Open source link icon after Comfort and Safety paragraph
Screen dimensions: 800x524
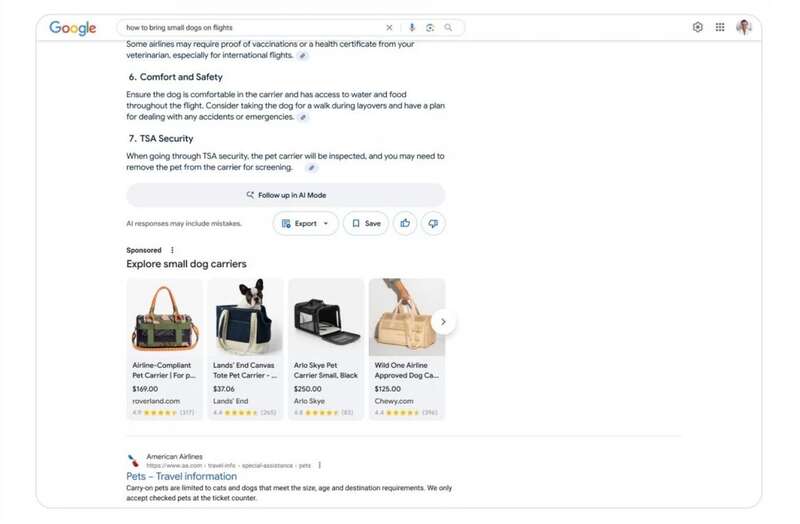(x=303, y=117)
